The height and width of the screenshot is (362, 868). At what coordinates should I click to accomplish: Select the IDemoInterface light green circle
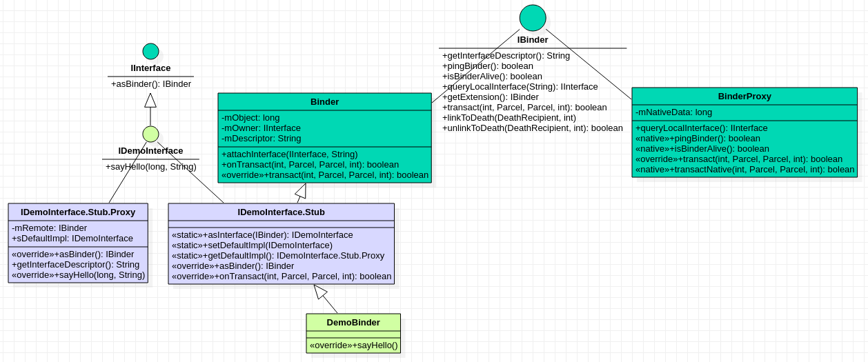tap(150, 134)
